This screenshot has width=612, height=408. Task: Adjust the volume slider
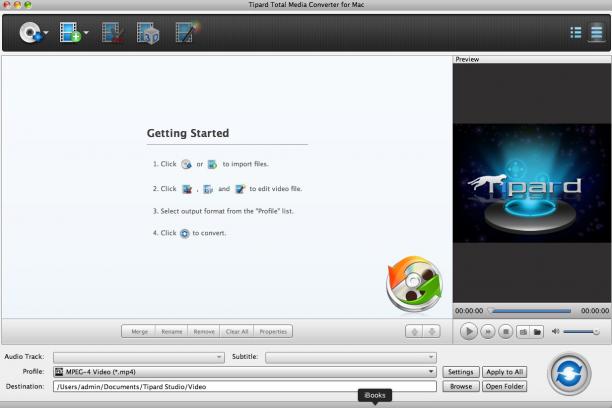581,332
